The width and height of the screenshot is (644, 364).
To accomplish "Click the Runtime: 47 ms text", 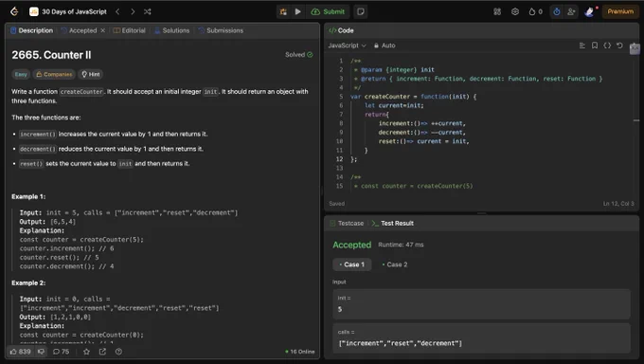I will tap(401, 245).
